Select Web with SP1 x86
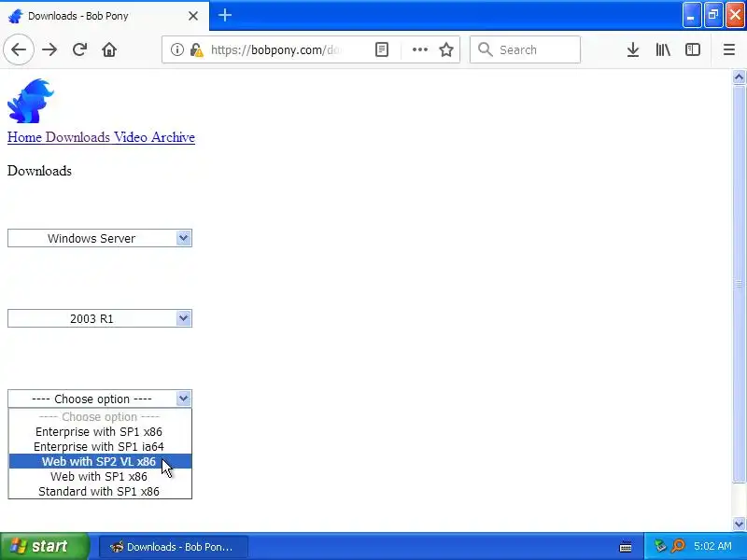 point(100,476)
